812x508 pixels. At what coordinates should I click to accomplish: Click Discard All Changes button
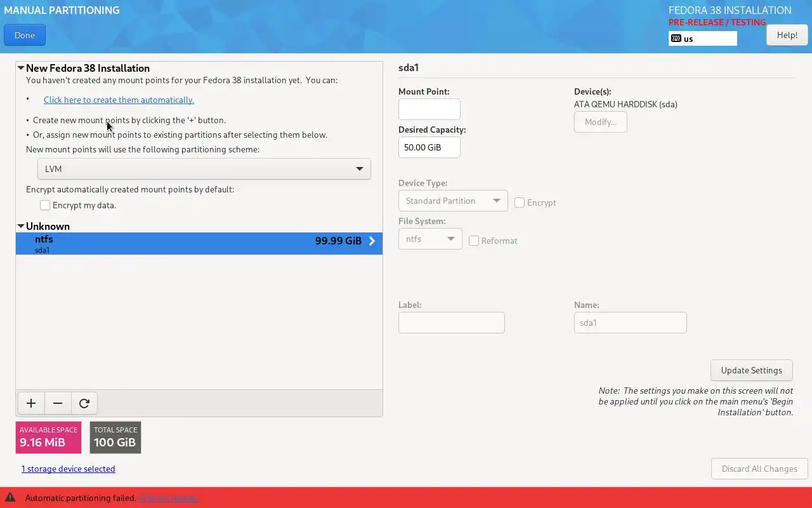759,469
